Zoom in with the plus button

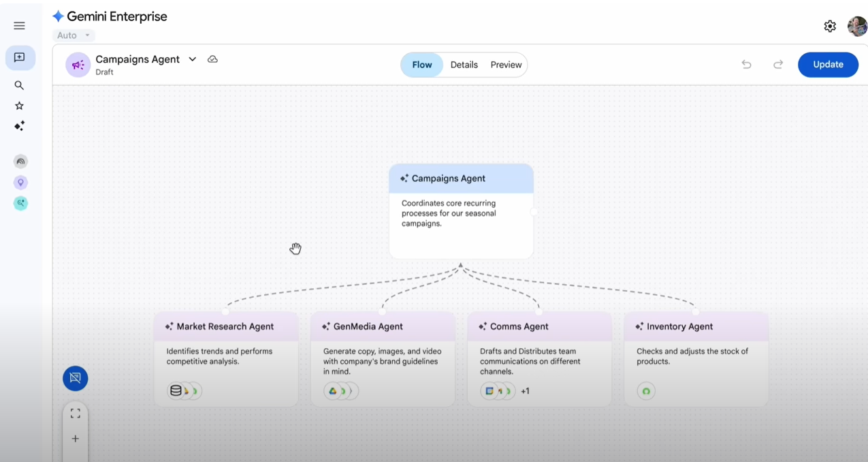point(75,439)
